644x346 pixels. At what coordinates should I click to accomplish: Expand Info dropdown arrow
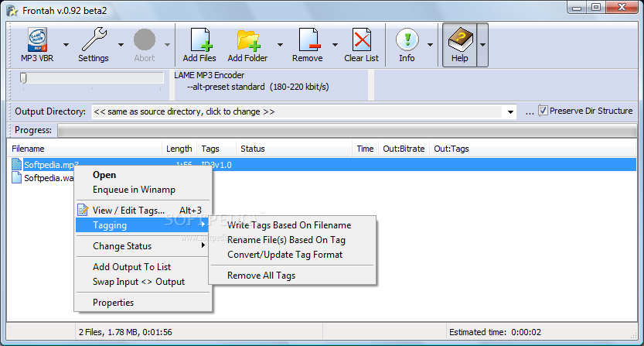tap(430, 44)
